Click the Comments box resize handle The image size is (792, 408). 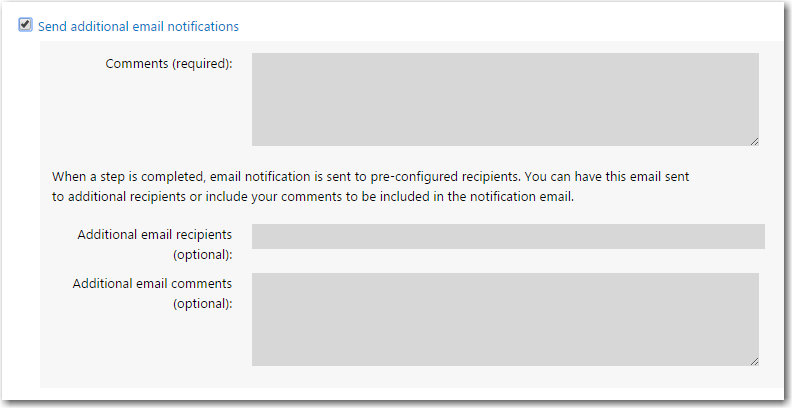pos(754,141)
